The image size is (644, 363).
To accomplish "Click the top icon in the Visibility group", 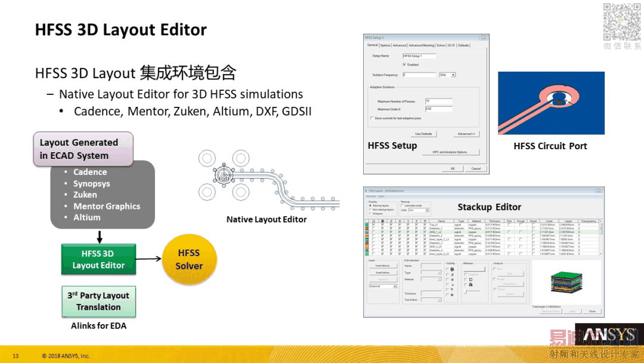I will click(x=452, y=269).
